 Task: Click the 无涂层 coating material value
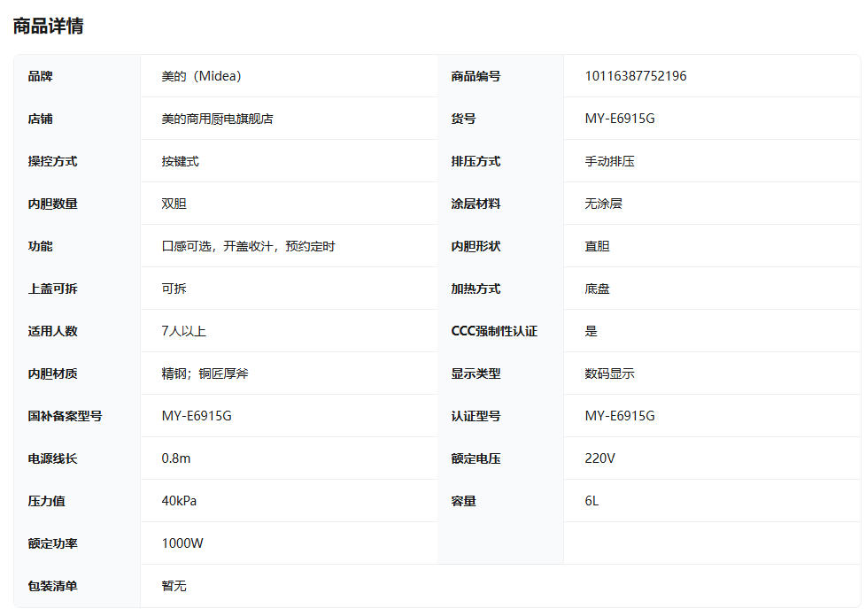(604, 204)
